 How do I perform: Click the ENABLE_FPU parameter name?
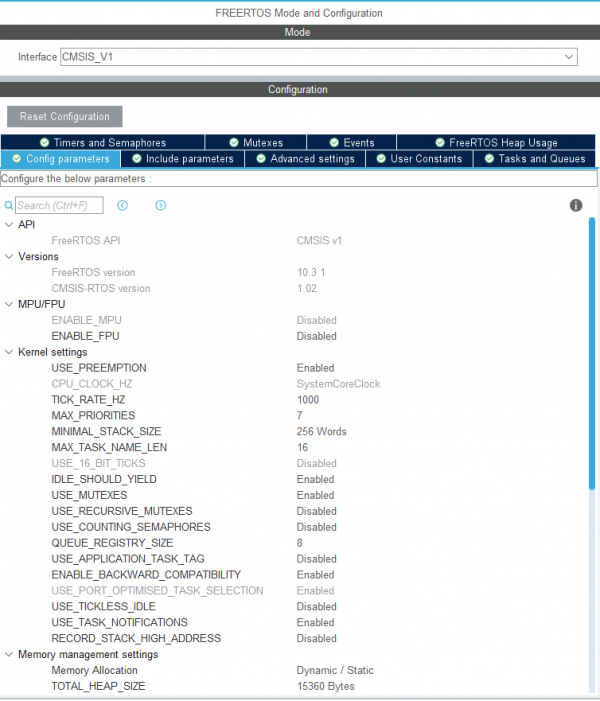point(85,336)
